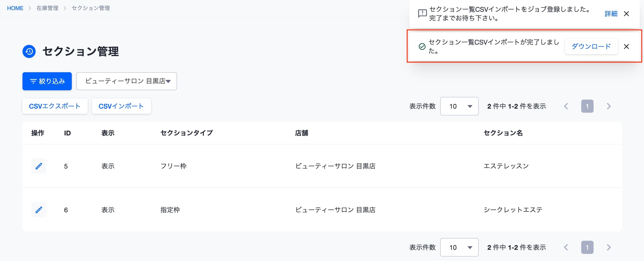The width and height of the screenshot is (644, 261).
Task: Click the green checkmark success icon
Action: (x=422, y=47)
